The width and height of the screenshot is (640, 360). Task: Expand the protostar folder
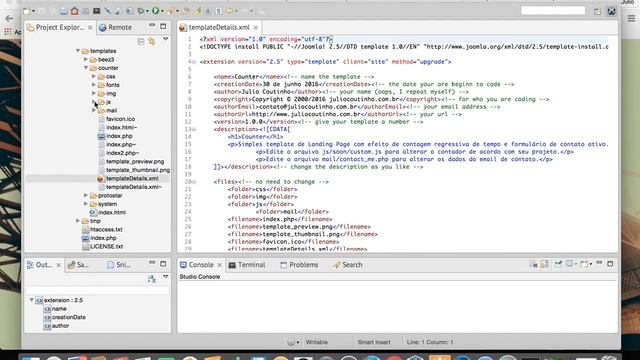tap(86, 196)
